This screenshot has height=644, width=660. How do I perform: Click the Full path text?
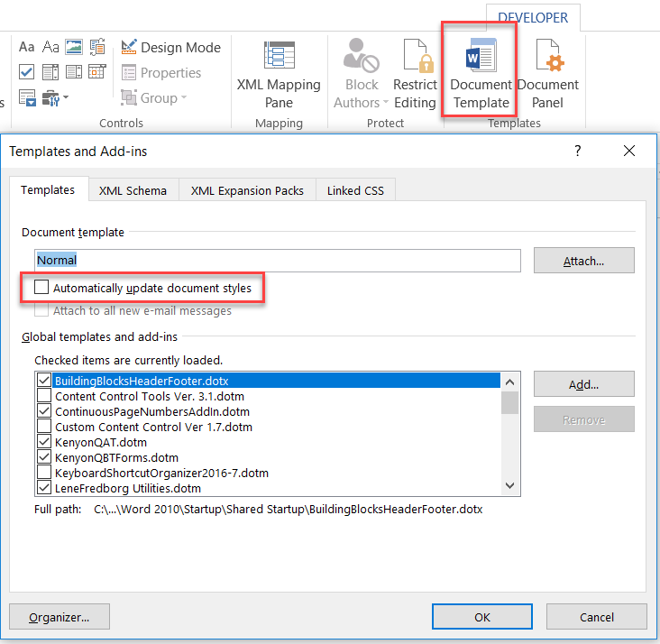(x=259, y=510)
